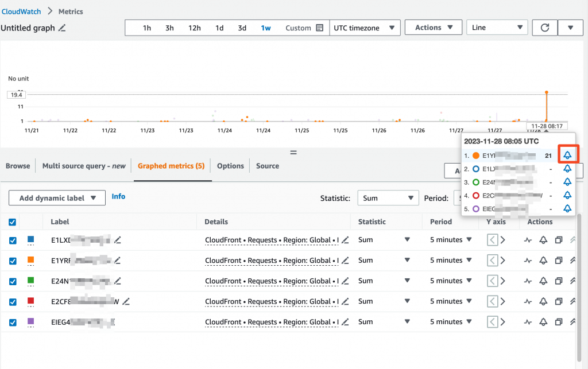The image size is (588, 369).
Task: Select the 3d time range
Action: 242,28
